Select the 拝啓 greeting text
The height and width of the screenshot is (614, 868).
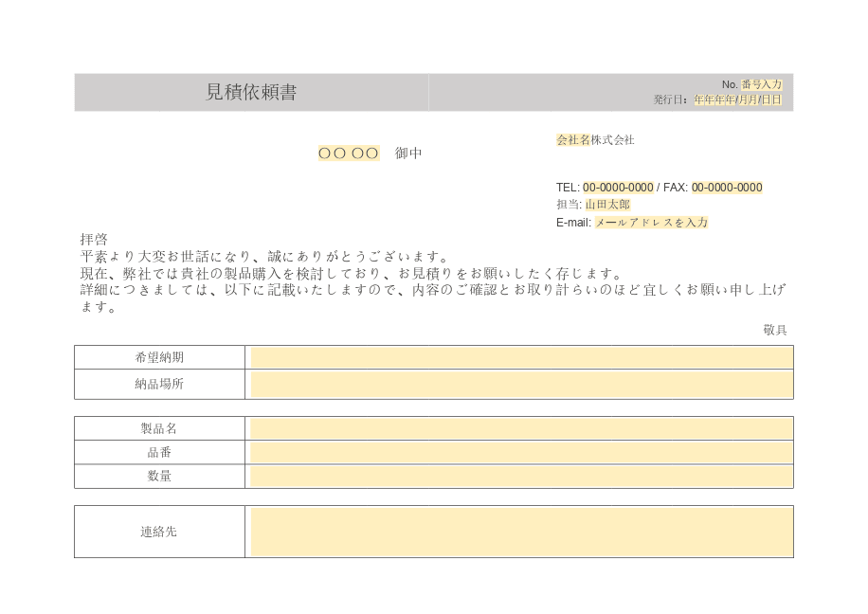click(92, 239)
